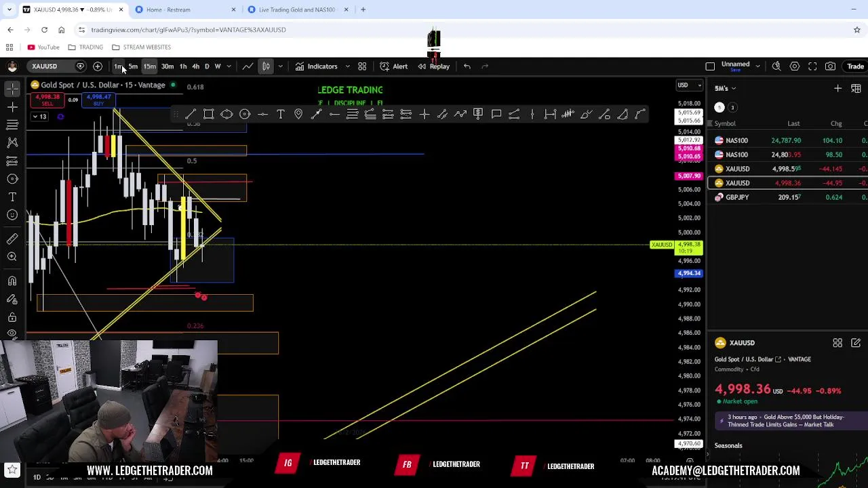Open the XAUUSD symbol search
This screenshot has height=488, width=868.
[44, 66]
